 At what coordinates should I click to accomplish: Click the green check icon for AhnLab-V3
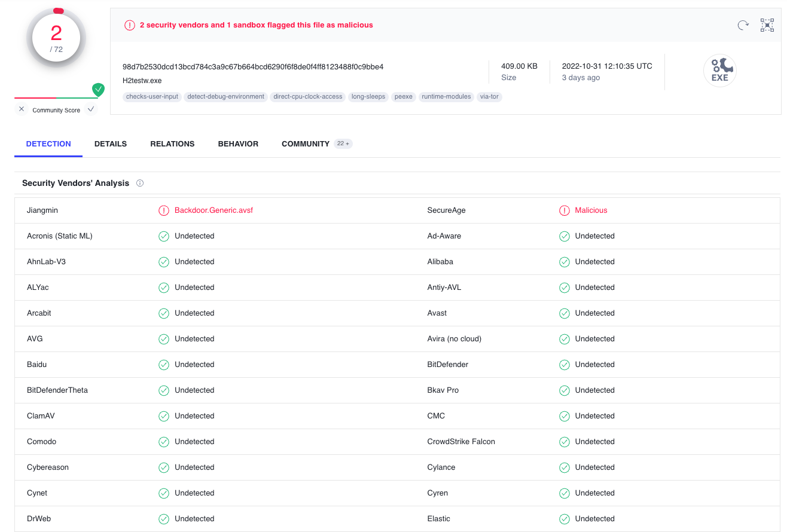click(x=164, y=262)
